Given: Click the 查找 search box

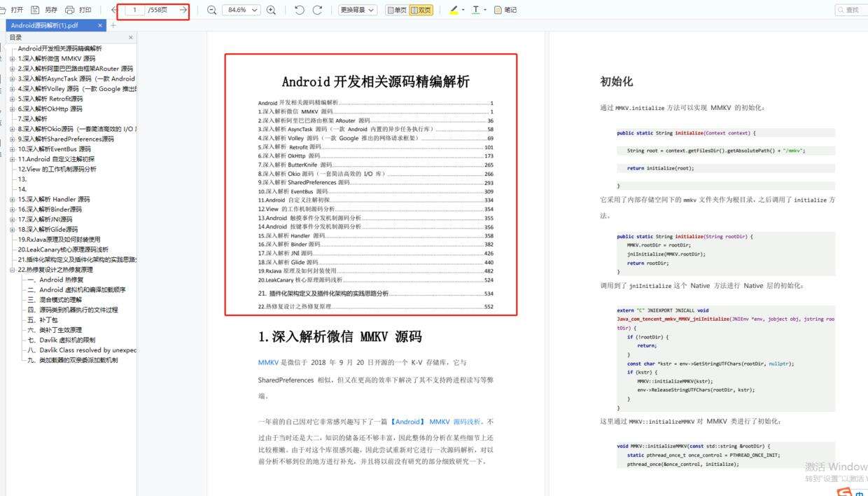Looking at the screenshot, I should 851,10.
